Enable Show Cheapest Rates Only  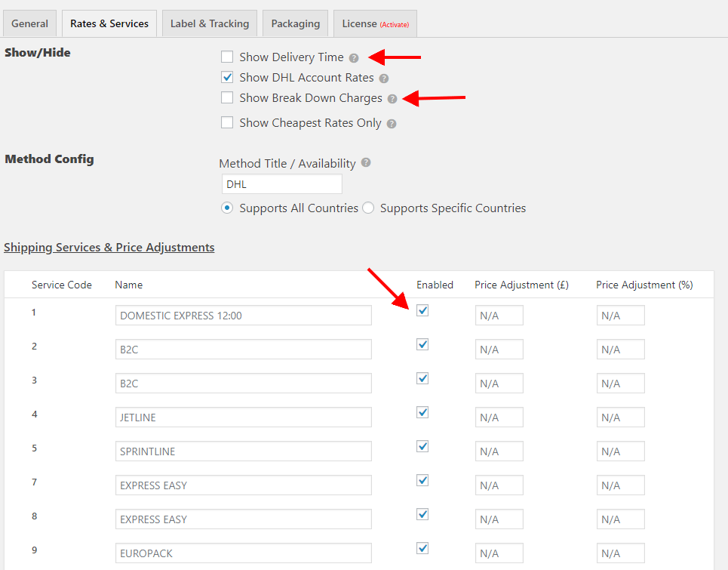[227, 122]
